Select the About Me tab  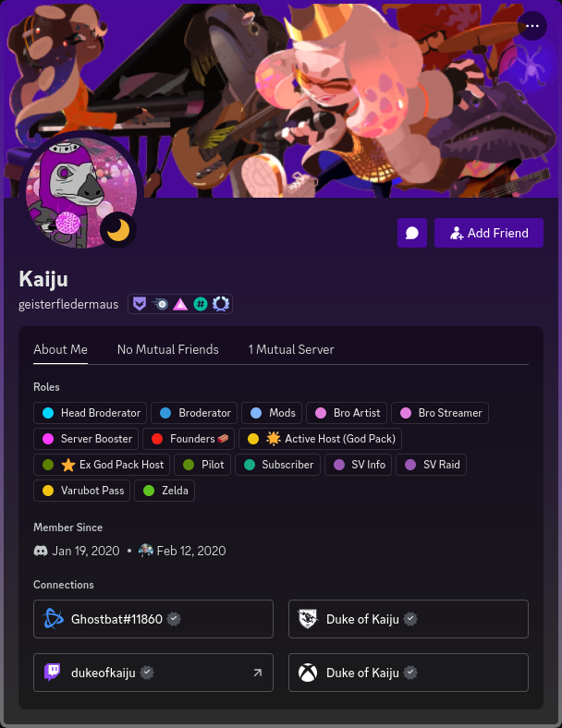[60, 349]
